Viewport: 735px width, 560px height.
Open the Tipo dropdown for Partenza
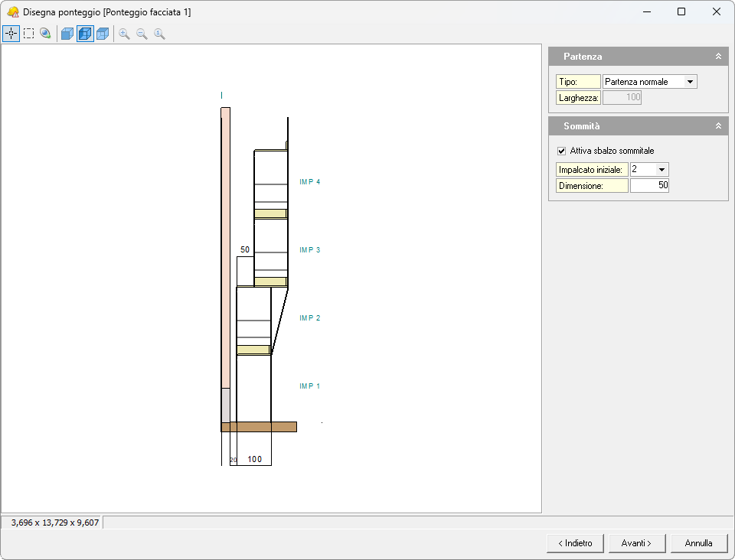pos(690,82)
